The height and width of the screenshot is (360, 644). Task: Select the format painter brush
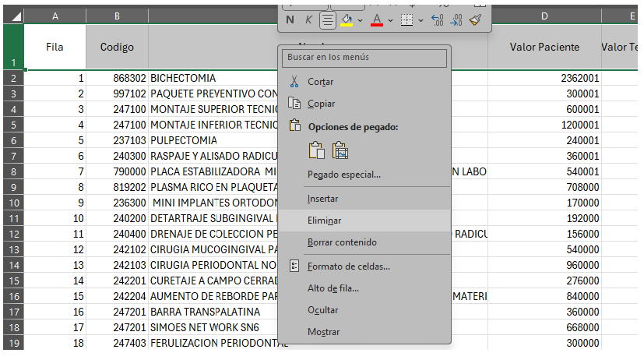click(476, 20)
